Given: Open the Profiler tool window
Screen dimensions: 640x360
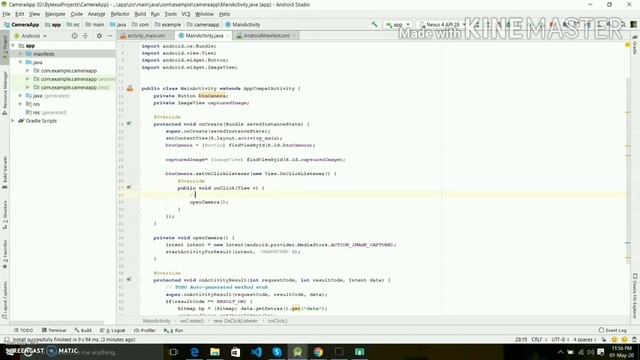Looking at the screenshot, I should click(x=144, y=330).
